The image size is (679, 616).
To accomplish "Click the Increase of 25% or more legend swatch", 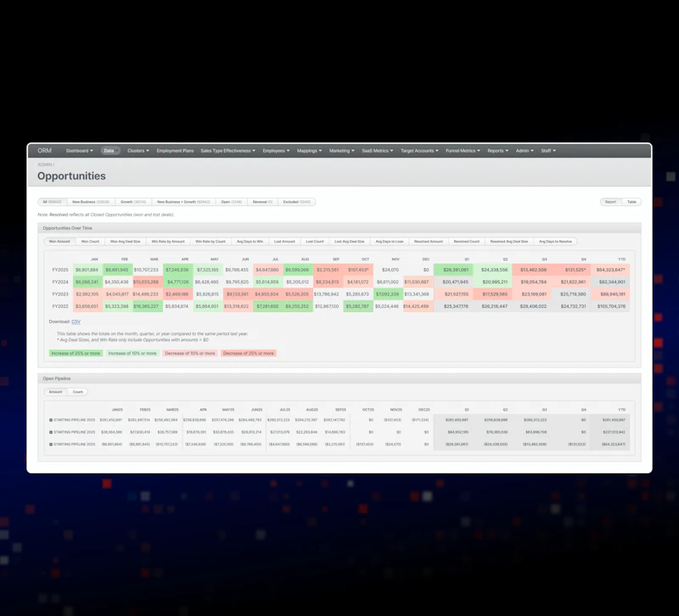I will [76, 353].
